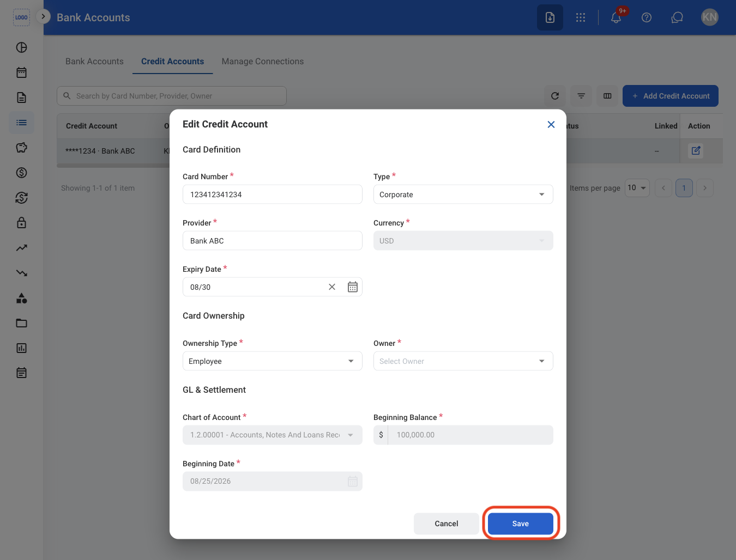
Task: Open the calendar icon in sidebar
Action: coord(21,72)
